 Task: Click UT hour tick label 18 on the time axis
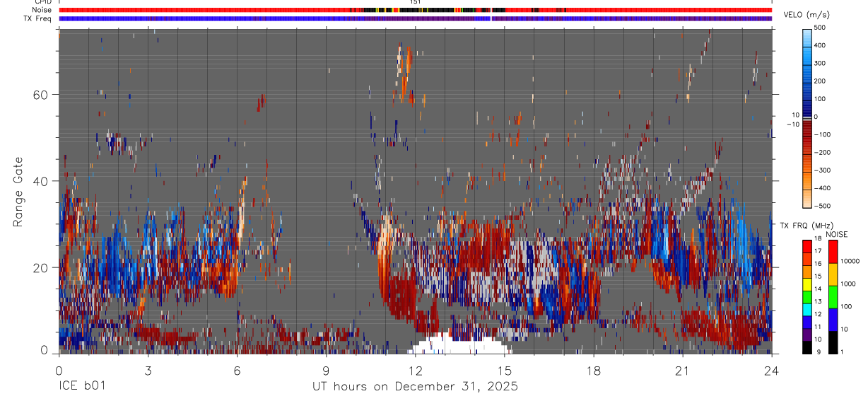coord(594,370)
